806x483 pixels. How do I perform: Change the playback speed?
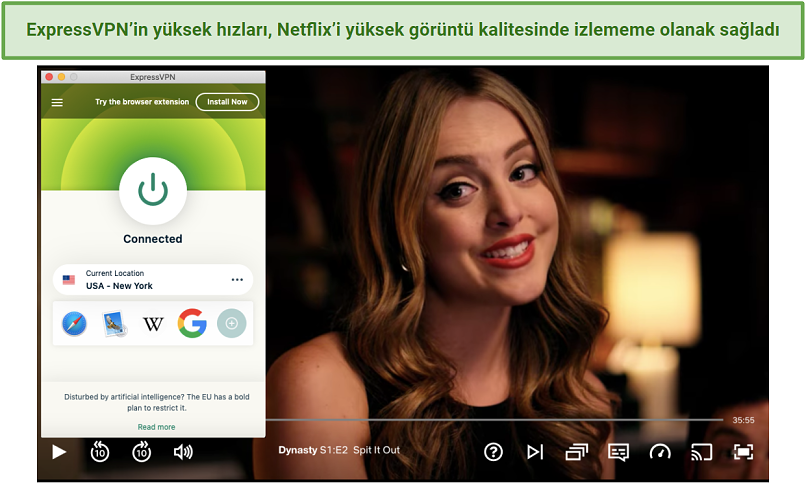pos(660,452)
